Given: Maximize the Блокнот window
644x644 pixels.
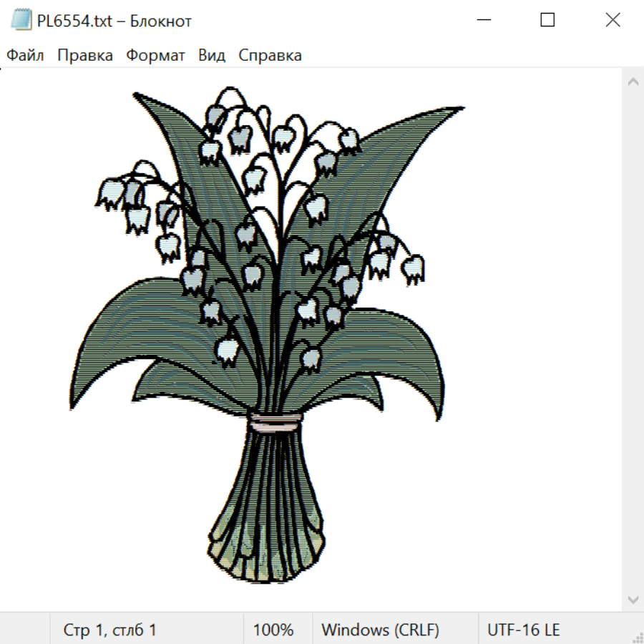Looking at the screenshot, I should click(547, 20).
